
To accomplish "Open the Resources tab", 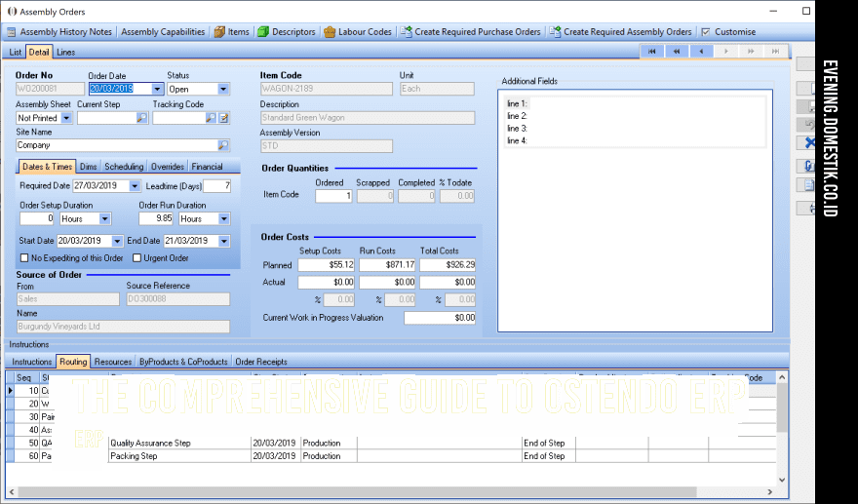I will (x=113, y=362).
